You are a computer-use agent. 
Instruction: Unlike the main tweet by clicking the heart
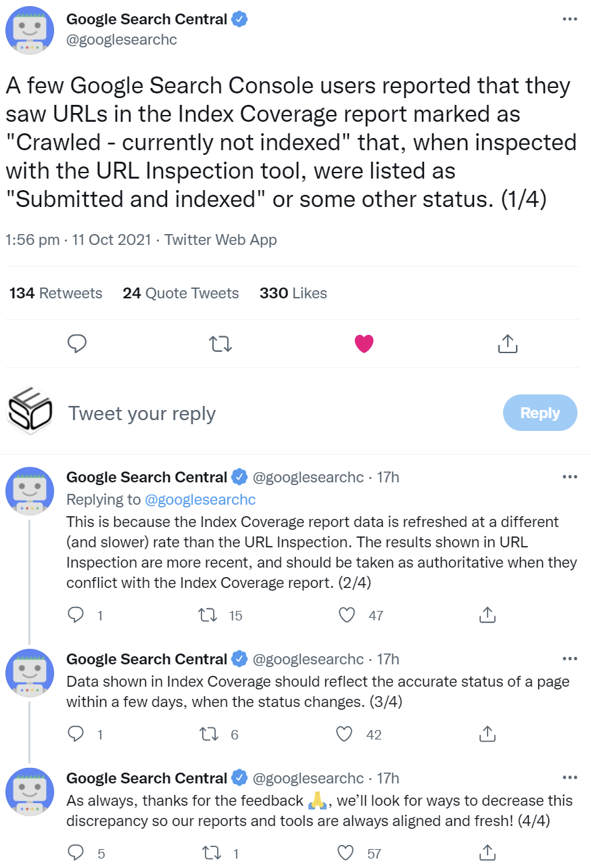coord(364,344)
